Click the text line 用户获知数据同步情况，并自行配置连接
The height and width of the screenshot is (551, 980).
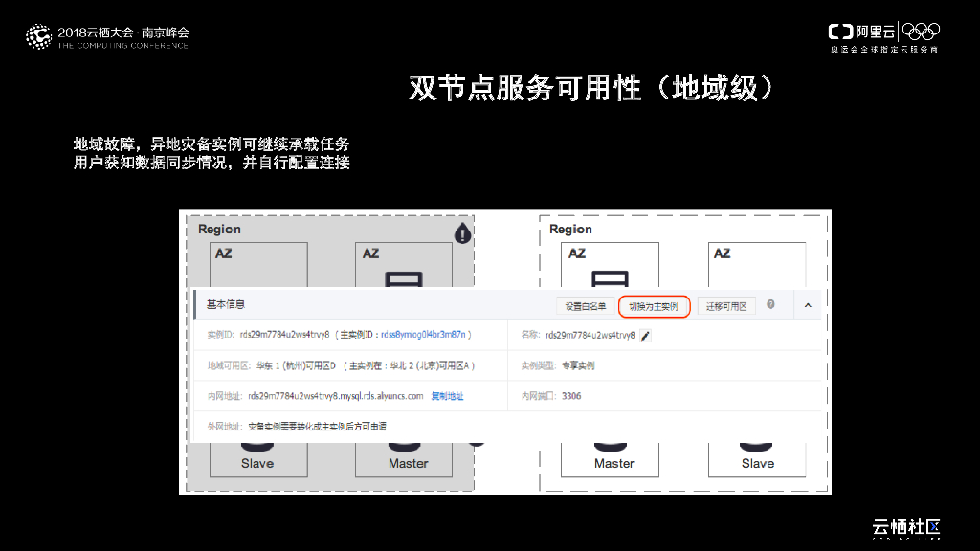pos(212,163)
